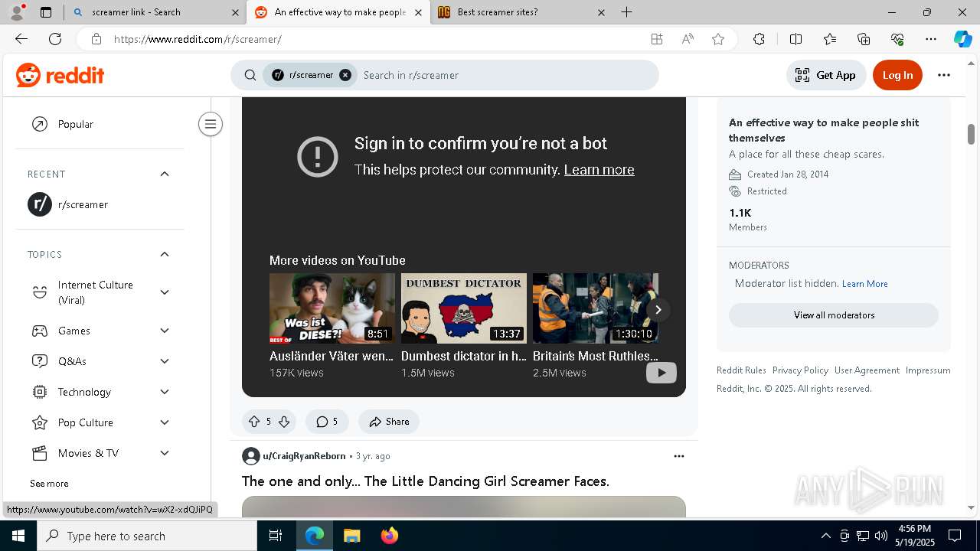Upvote the post
The height and width of the screenshot is (551, 980).
254,422
